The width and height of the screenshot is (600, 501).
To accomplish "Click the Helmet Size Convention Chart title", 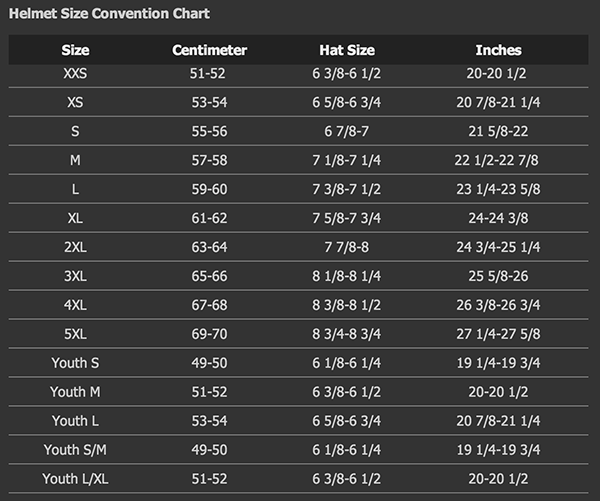I will (109, 14).
